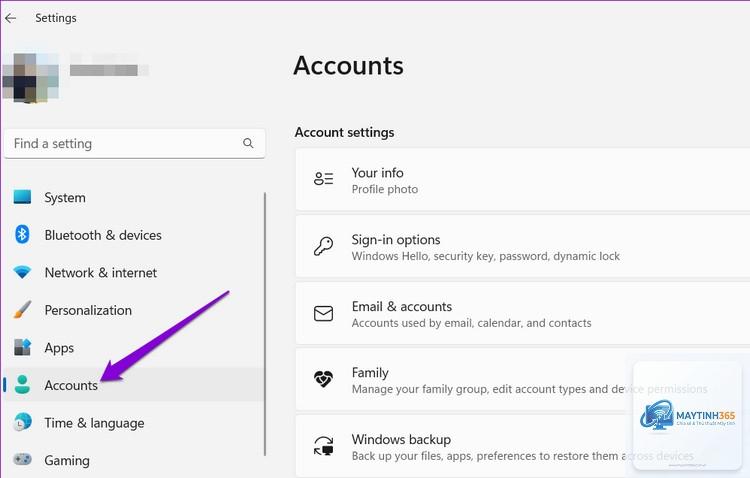Open Family settings card
The image size is (750, 478).
coord(523,379)
